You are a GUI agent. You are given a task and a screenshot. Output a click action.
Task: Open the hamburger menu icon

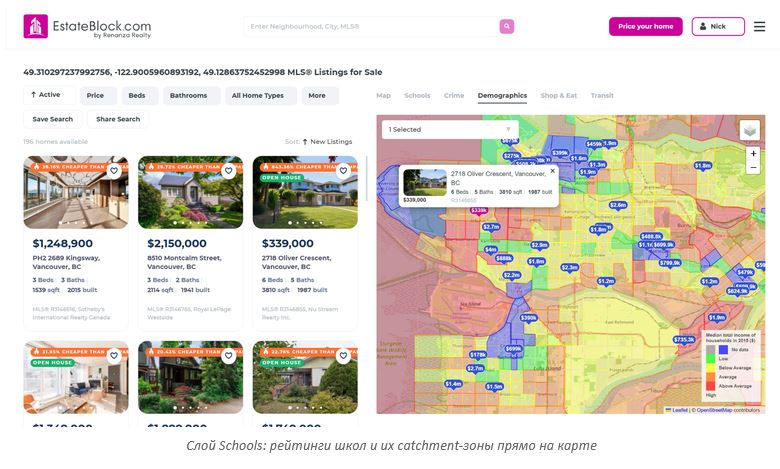pyautogui.click(x=759, y=26)
